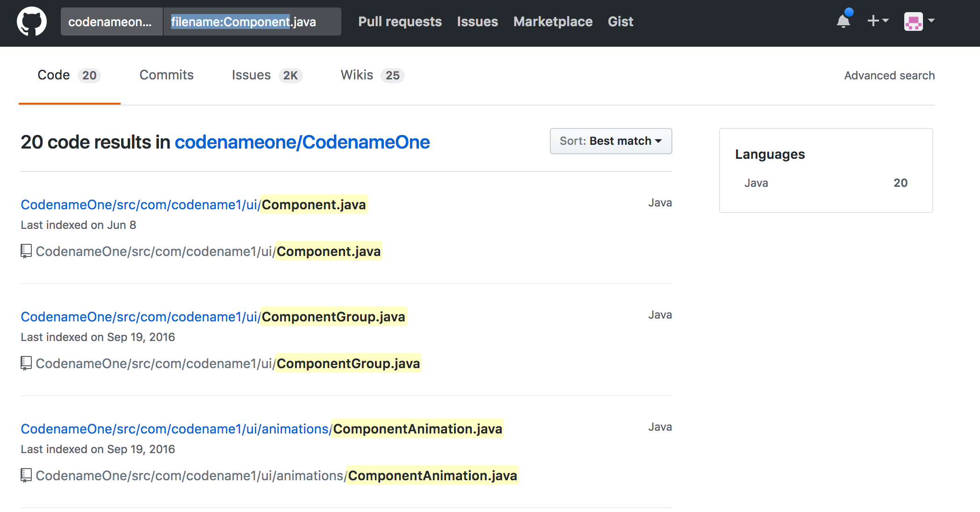980x512 pixels.
Task: Filter results by the Java language
Action: click(756, 183)
